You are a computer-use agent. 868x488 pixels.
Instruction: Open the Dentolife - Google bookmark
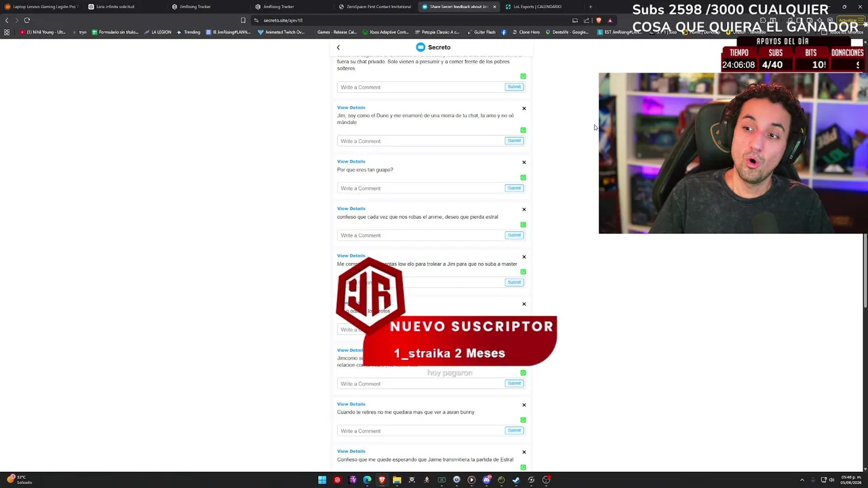pyautogui.click(x=568, y=32)
